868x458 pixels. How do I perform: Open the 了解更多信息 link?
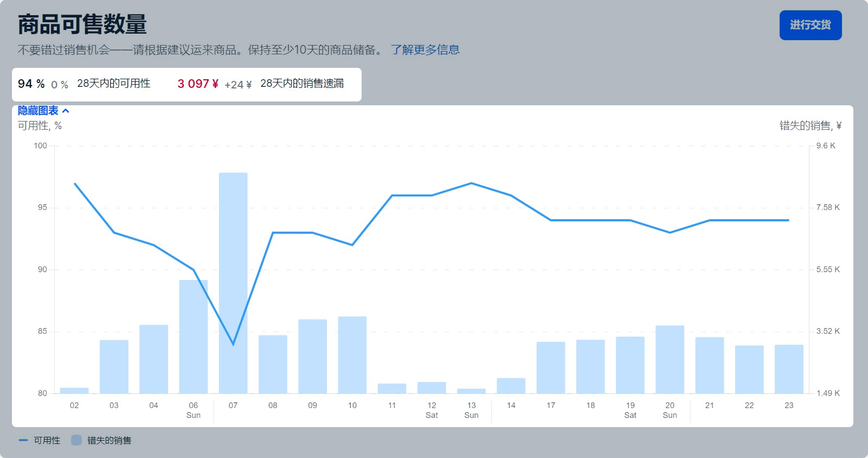coord(425,50)
